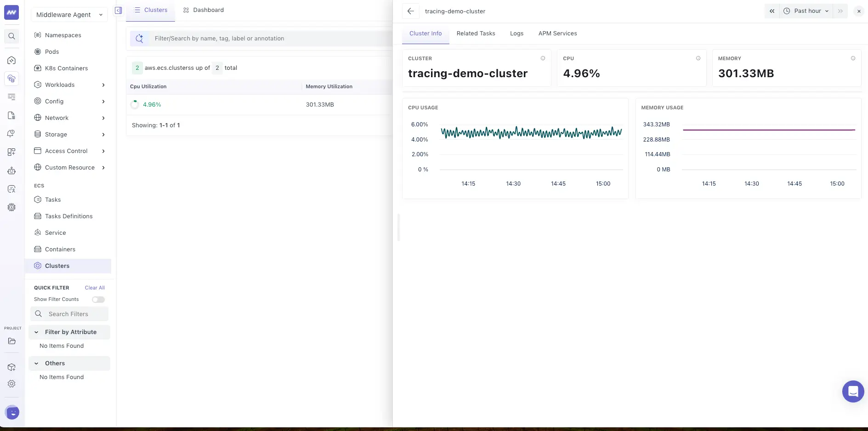
Task: Click info icon on CLUSTER card
Action: click(543, 58)
